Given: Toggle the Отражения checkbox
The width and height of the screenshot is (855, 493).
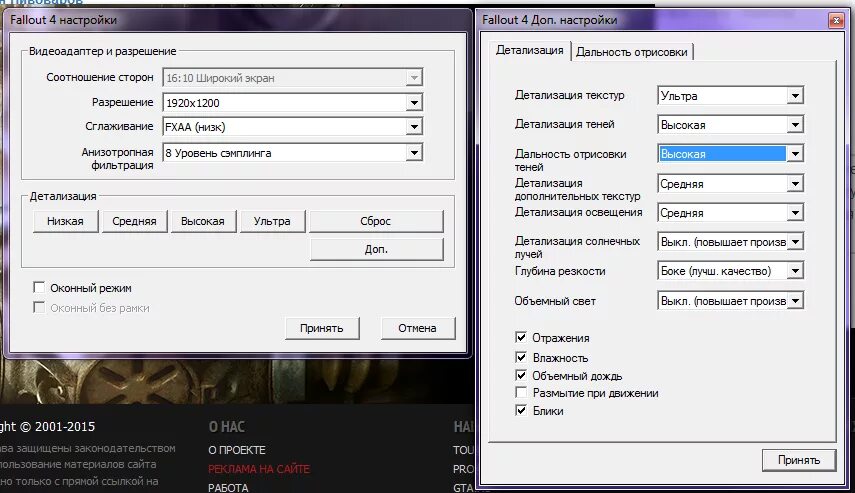Looking at the screenshot, I should point(521,337).
